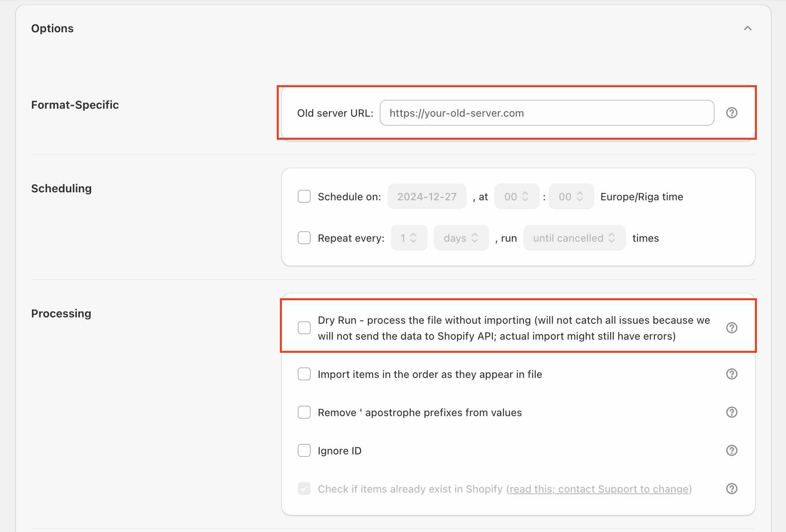Collapse the Options section chevron
Viewport: 786px width, 532px height.
click(747, 28)
